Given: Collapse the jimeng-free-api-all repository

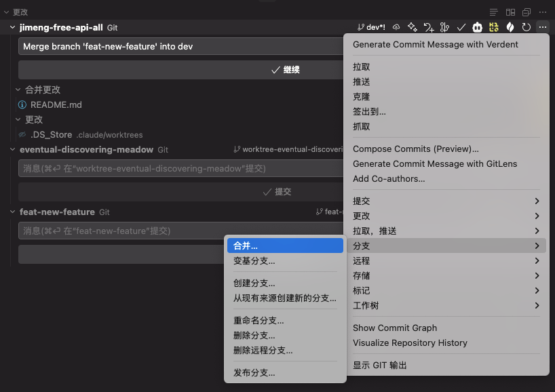Looking at the screenshot, I should (x=12, y=27).
